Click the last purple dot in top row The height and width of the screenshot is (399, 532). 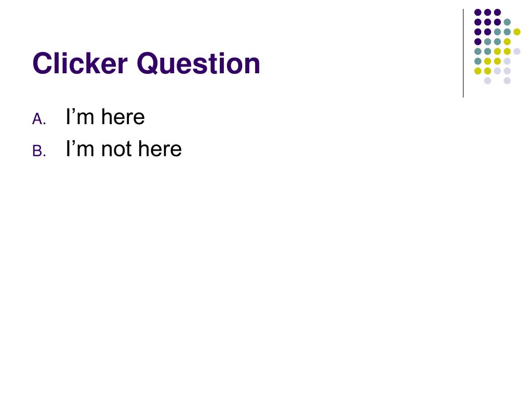tap(497, 12)
